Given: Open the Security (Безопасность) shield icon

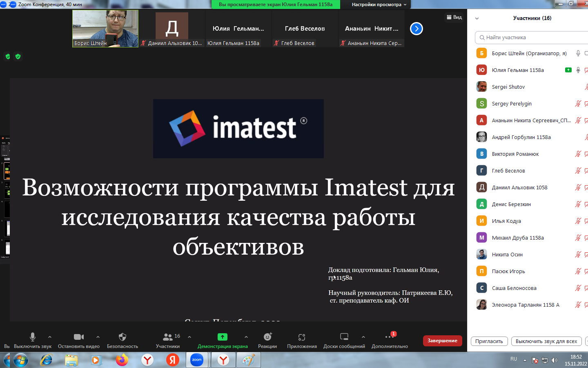Looking at the screenshot, I should 122,337.
